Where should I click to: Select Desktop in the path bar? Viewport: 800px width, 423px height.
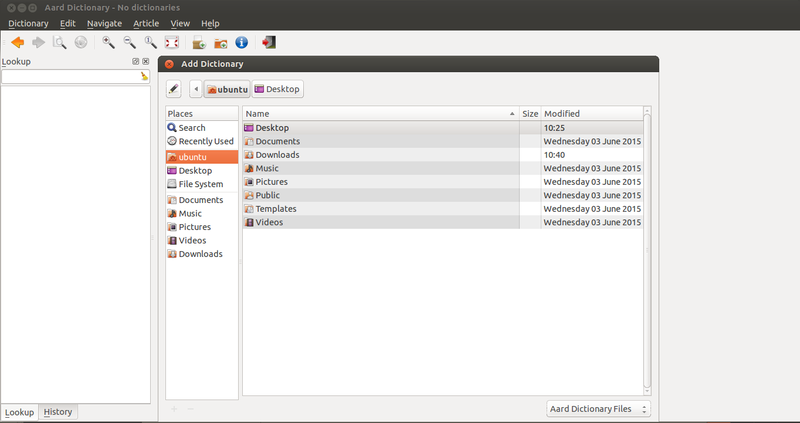(278, 89)
